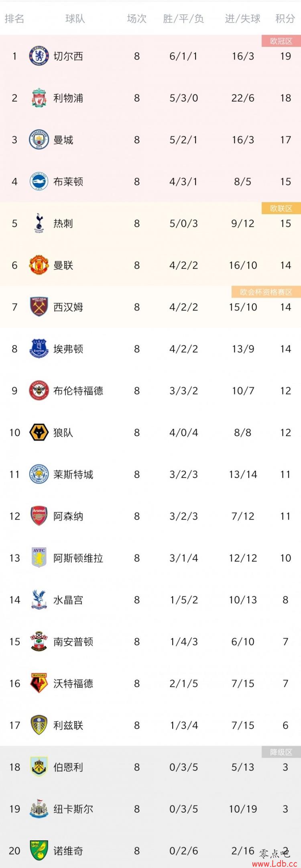
Task: Select the Norwich City canary crest
Action: (x=39, y=850)
